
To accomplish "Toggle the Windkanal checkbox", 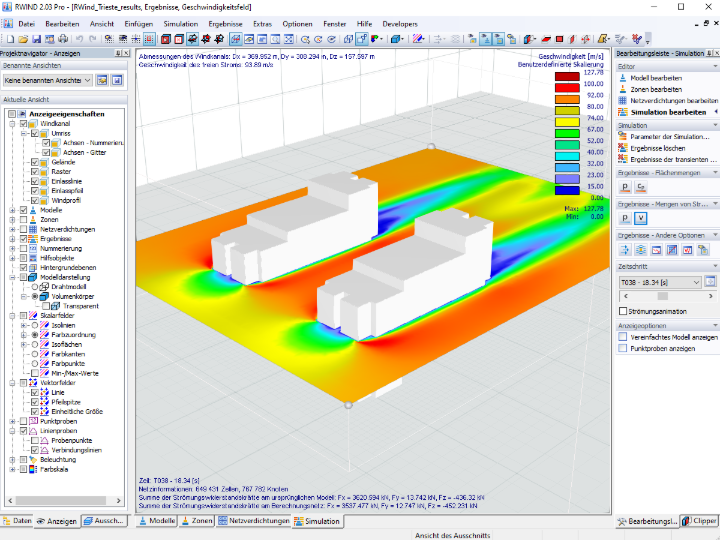I will click(23, 124).
